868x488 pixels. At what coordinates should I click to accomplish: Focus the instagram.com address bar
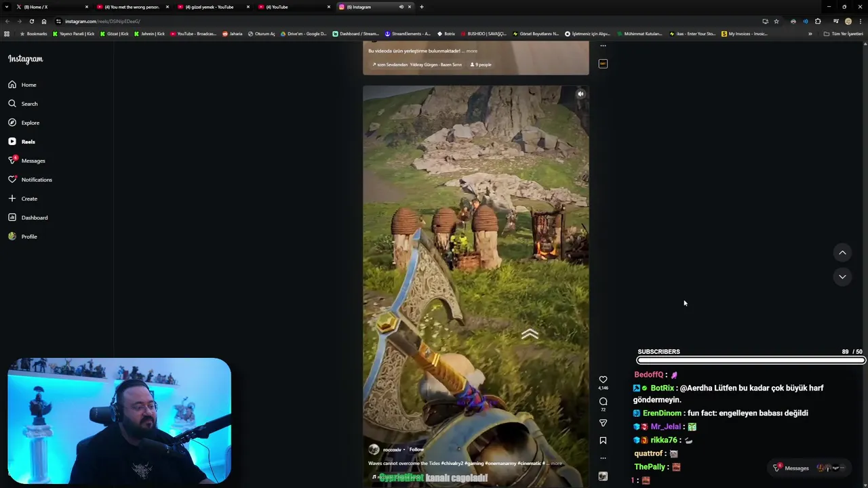(407, 21)
